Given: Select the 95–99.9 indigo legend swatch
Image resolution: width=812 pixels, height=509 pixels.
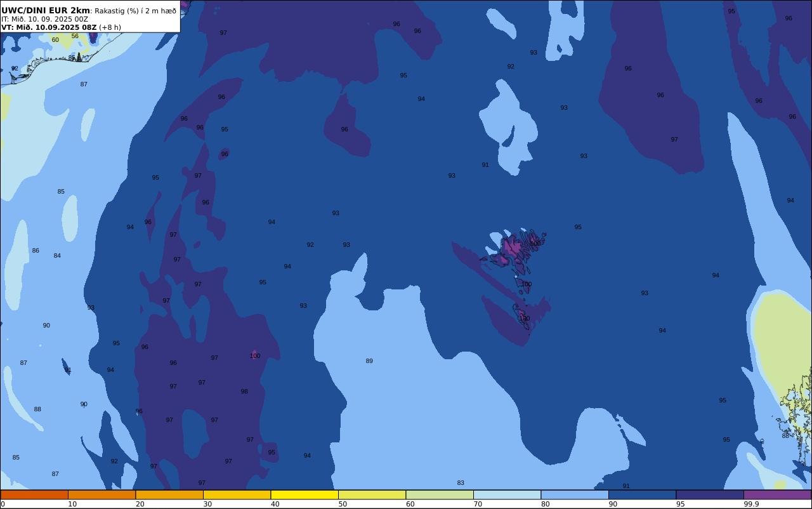Looking at the screenshot, I should 710,494.
